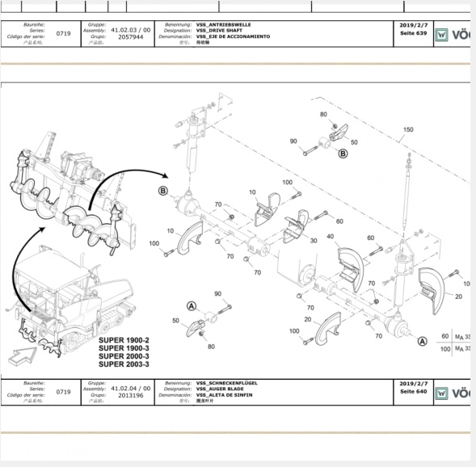
Task: Select the 'SUPER 1900-2' model text
Action: tap(124, 340)
